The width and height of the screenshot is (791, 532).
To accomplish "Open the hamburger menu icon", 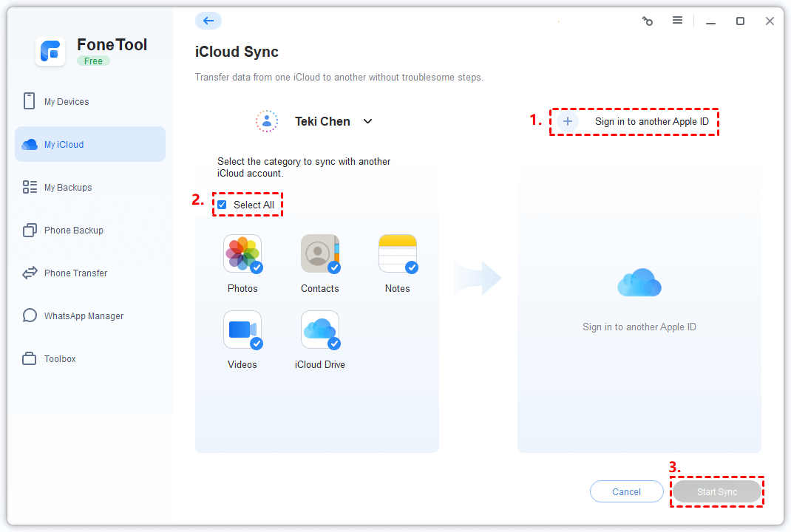I will tap(677, 21).
